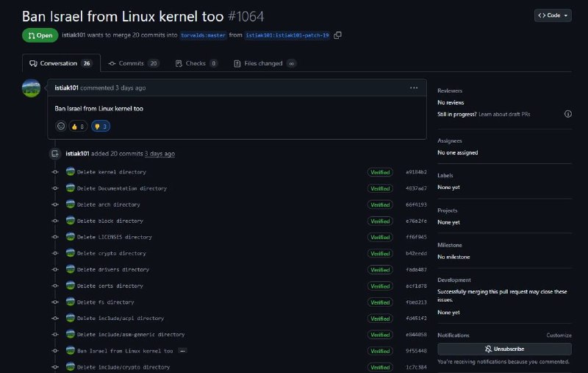Image resolution: width=588 pixels, height=373 pixels.
Task: Click the '3 days ago' timestamp link
Action: [159, 154]
